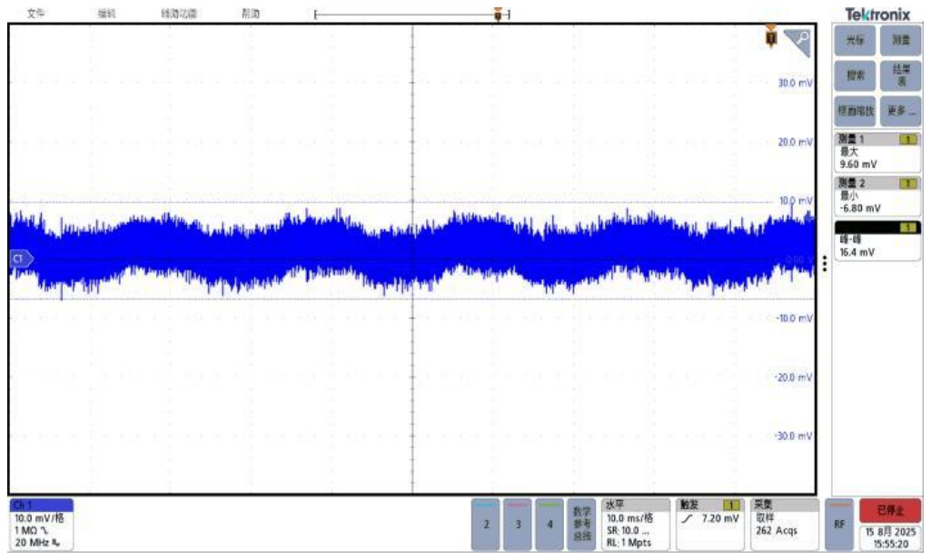Click the 测量 measure button
This screenshot has height=560, width=931.
click(x=900, y=40)
